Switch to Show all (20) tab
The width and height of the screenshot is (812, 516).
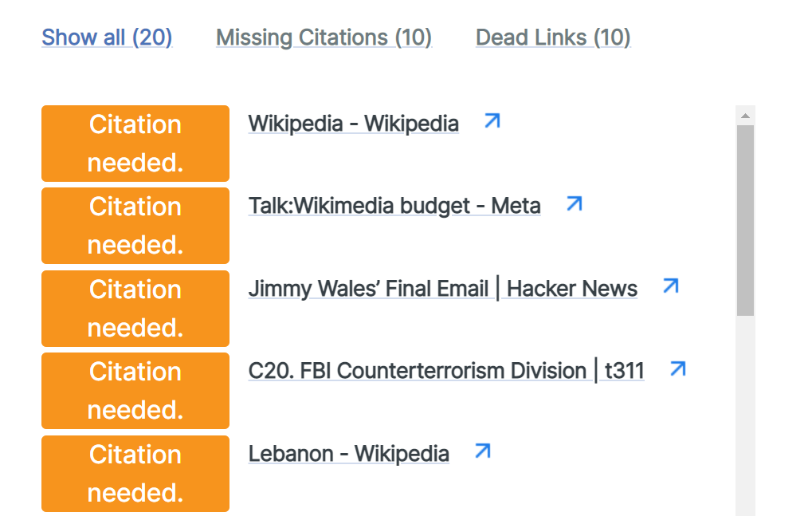pos(107,37)
